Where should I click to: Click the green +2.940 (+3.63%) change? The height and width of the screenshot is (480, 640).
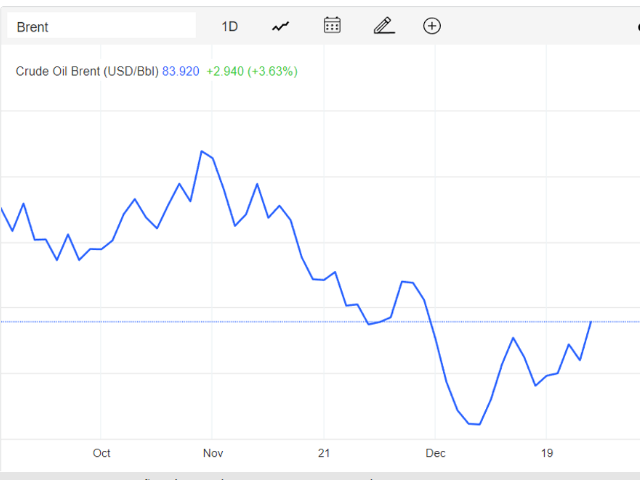pyautogui.click(x=252, y=71)
